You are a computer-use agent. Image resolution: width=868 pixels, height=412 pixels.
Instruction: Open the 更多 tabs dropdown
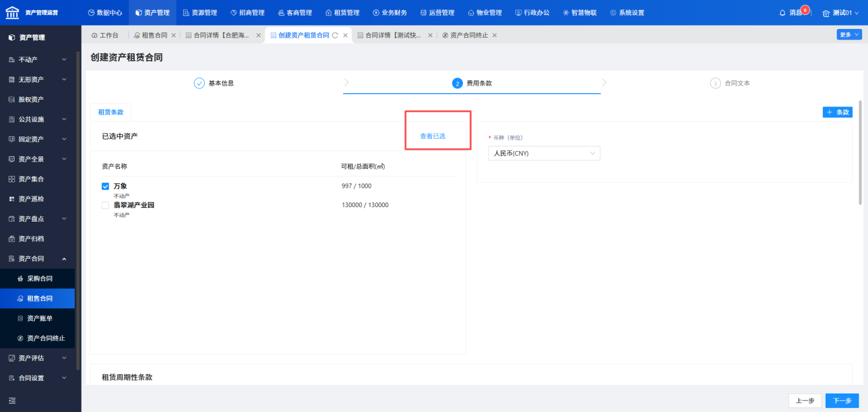849,35
